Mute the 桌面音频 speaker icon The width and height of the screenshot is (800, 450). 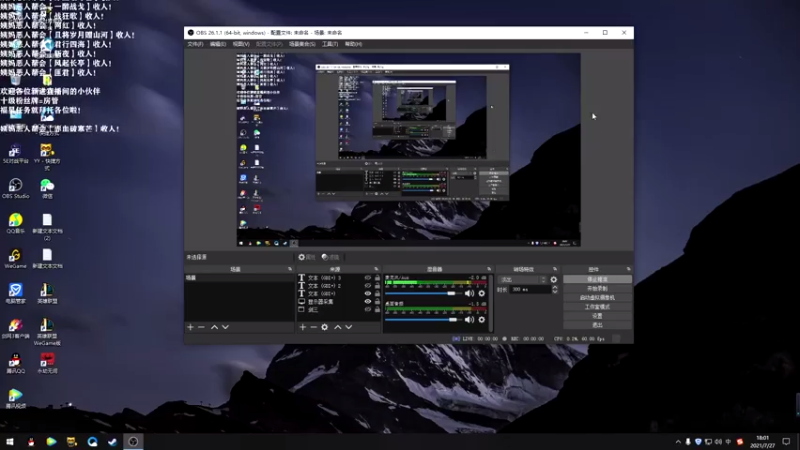[x=469, y=320]
